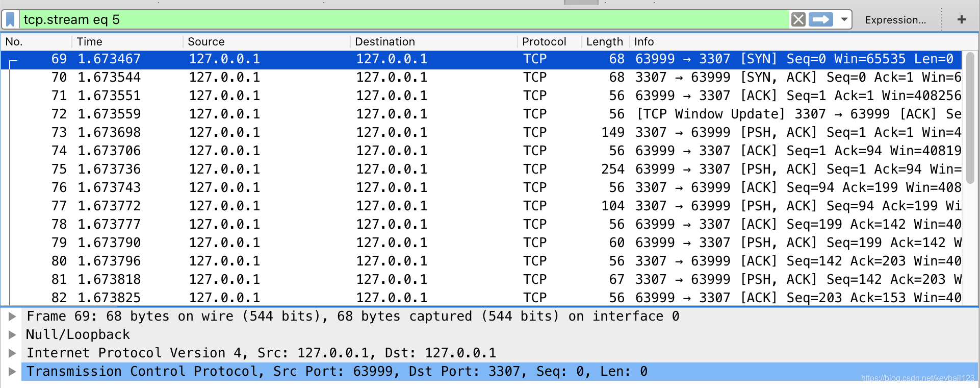Select packet 79 with length 60
Viewport: 980px width, 388px height.
pyautogui.click(x=481, y=243)
